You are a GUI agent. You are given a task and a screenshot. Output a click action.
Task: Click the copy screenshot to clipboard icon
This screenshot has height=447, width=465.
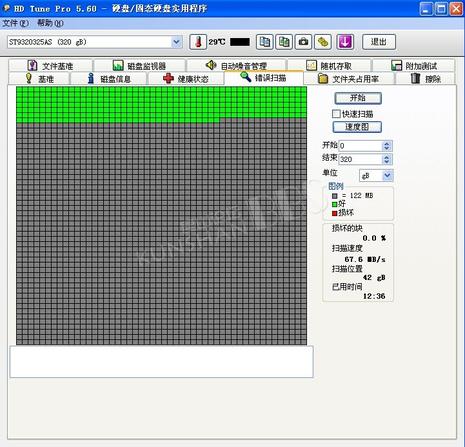click(284, 42)
